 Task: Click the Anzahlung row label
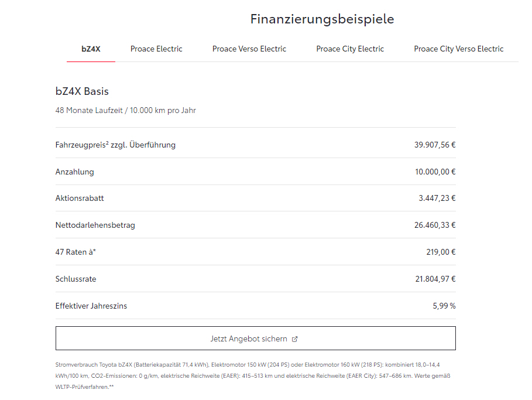pyautogui.click(x=74, y=172)
